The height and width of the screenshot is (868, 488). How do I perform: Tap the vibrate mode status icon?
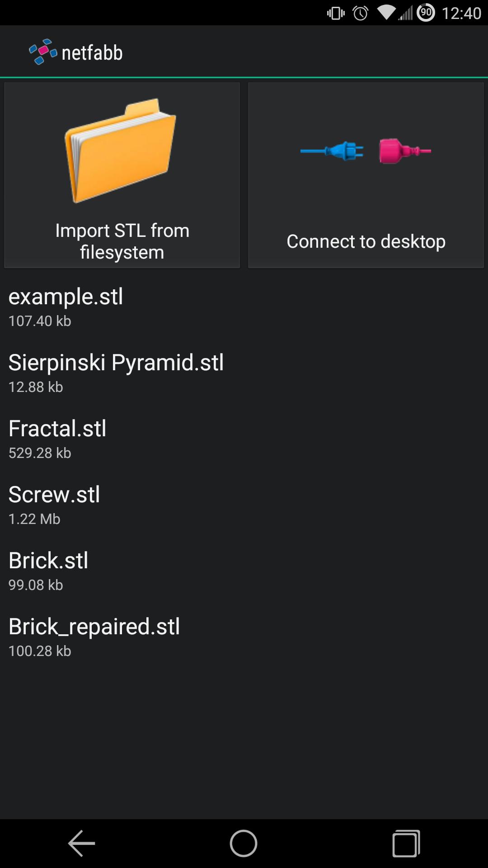pos(336,13)
